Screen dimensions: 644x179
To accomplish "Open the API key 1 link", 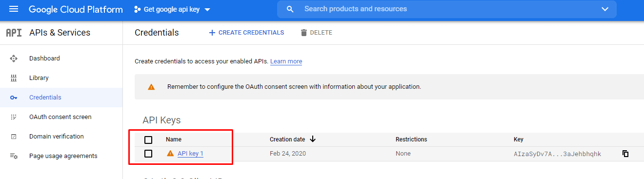I will pos(190,154).
